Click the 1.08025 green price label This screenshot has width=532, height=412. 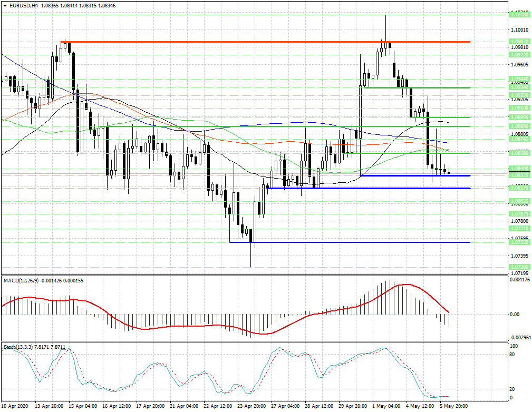pyautogui.click(x=520, y=201)
